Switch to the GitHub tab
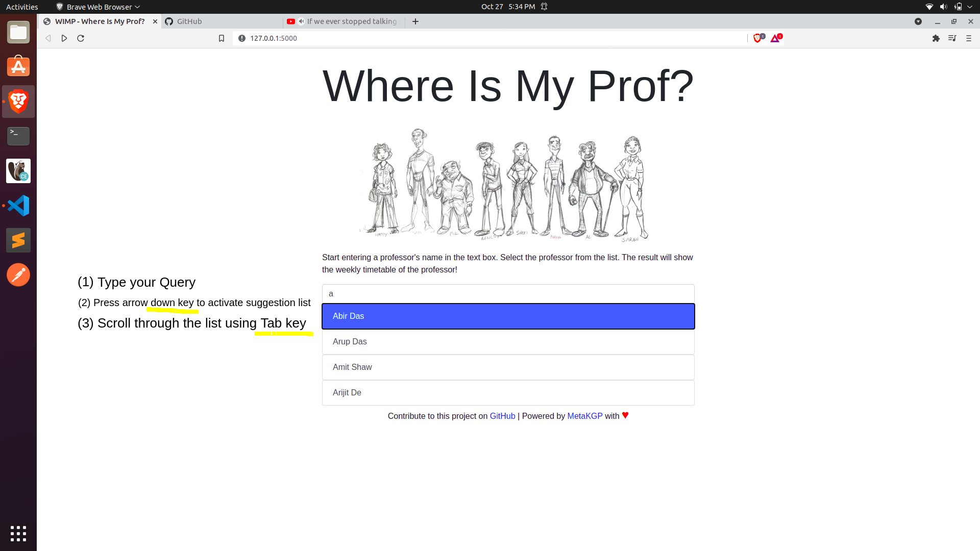The width and height of the screenshot is (980, 551). pyautogui.click(x=222, y=21)
